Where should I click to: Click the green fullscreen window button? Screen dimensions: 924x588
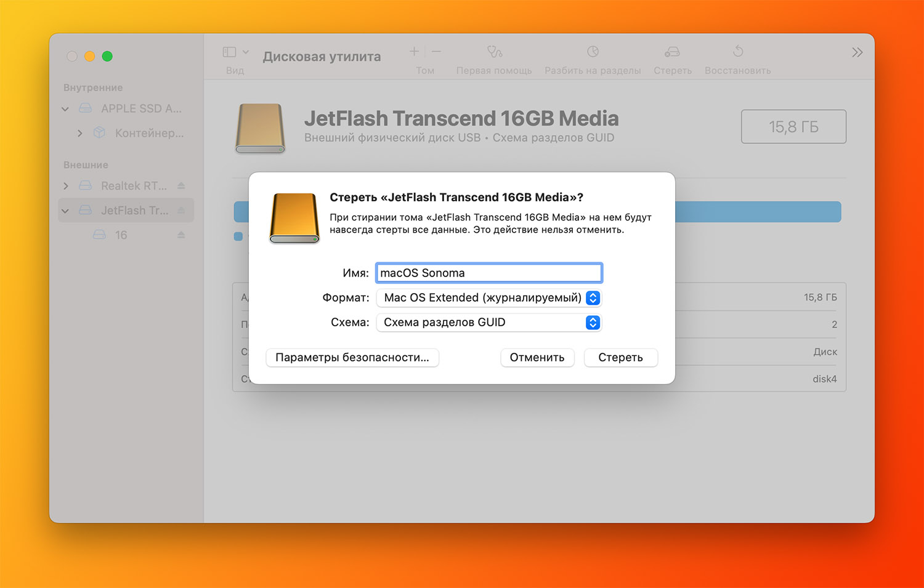(107, 56)
